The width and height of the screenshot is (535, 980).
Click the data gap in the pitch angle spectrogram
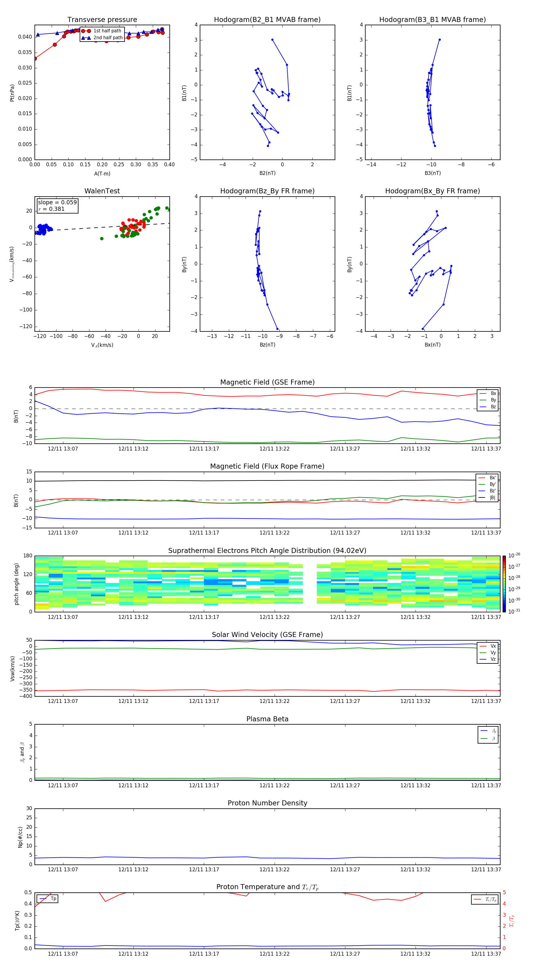click(x=310, y=584)
